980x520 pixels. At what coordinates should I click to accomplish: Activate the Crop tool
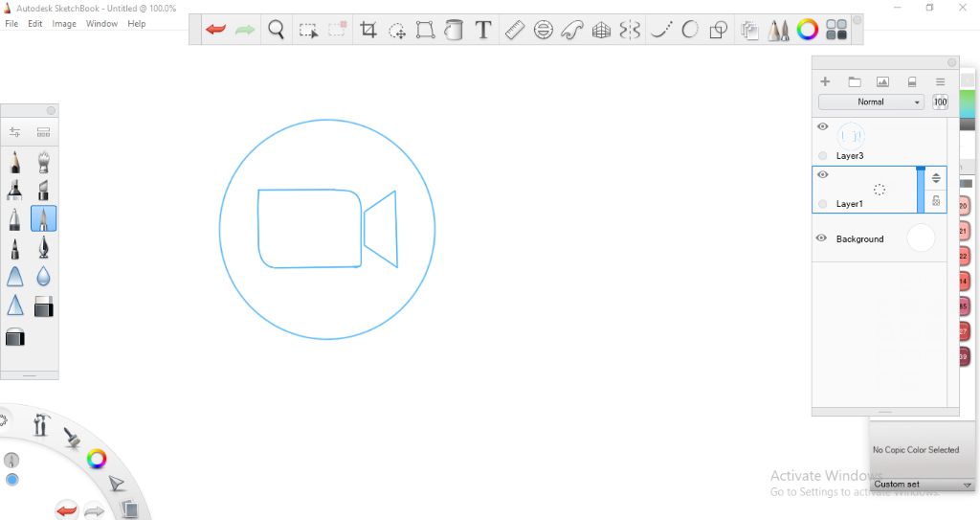click(368, 30)
